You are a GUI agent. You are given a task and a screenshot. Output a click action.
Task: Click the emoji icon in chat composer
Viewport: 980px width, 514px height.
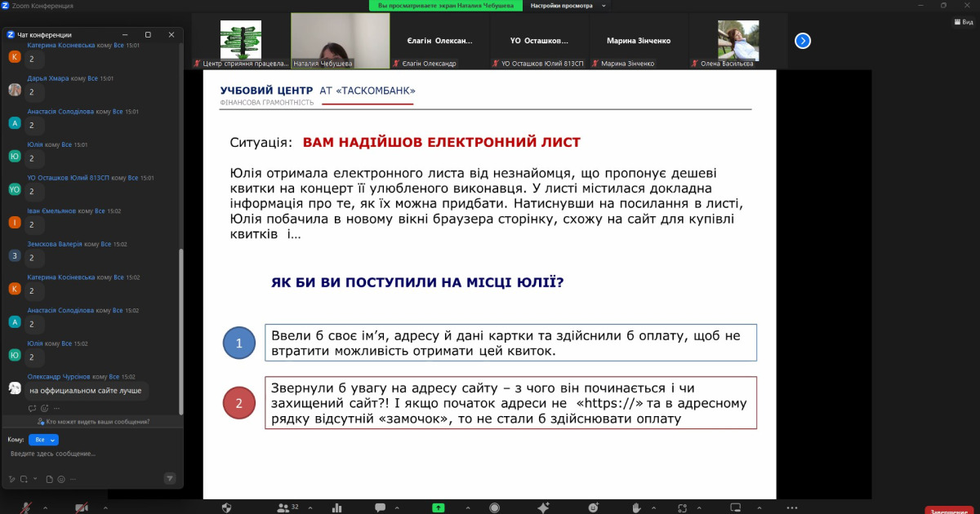(x=61, y=479)
